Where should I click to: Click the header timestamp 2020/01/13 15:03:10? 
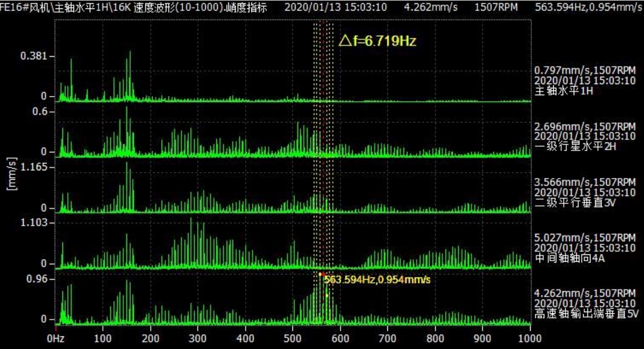[336, 7]
